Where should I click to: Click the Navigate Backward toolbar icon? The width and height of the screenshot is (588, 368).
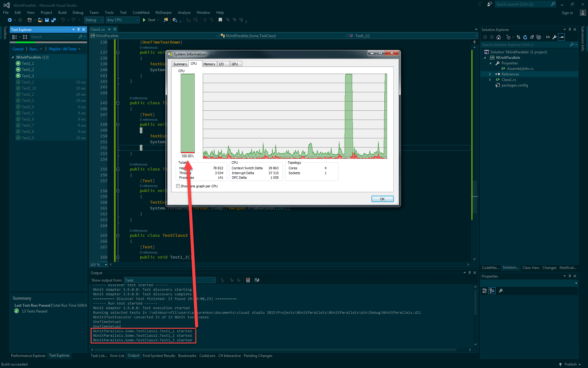[10, 20]
